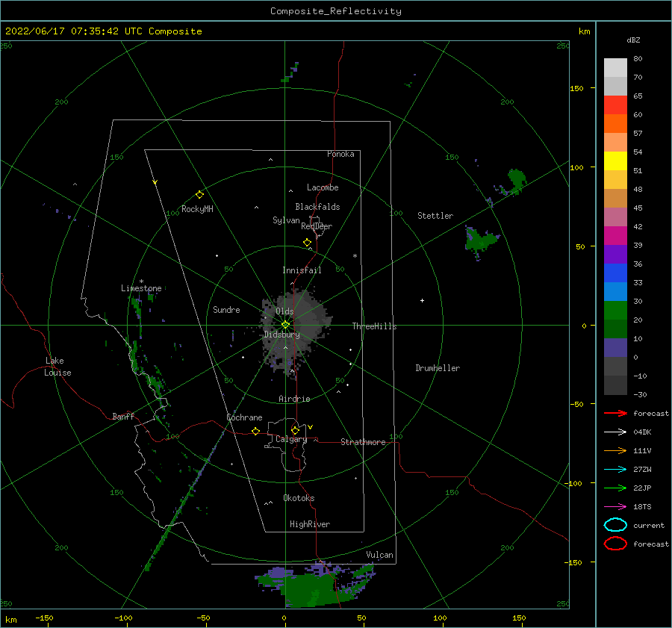Viewport: 672px width, 628px height.
Task: Click the Airdrie label
Action: point(294,399)
